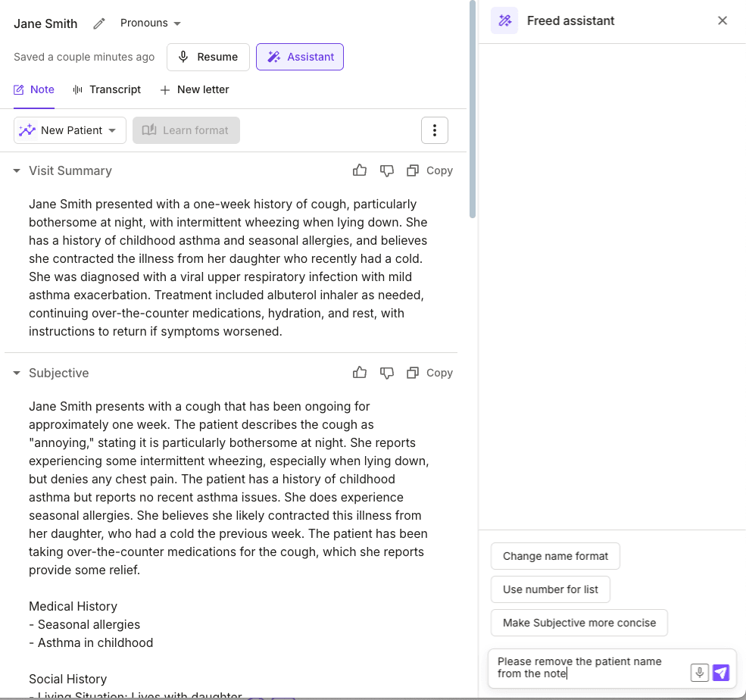Screen dimensions: 746x700
Task: Open the New Patient template dropdown
Action: point(70,130)
